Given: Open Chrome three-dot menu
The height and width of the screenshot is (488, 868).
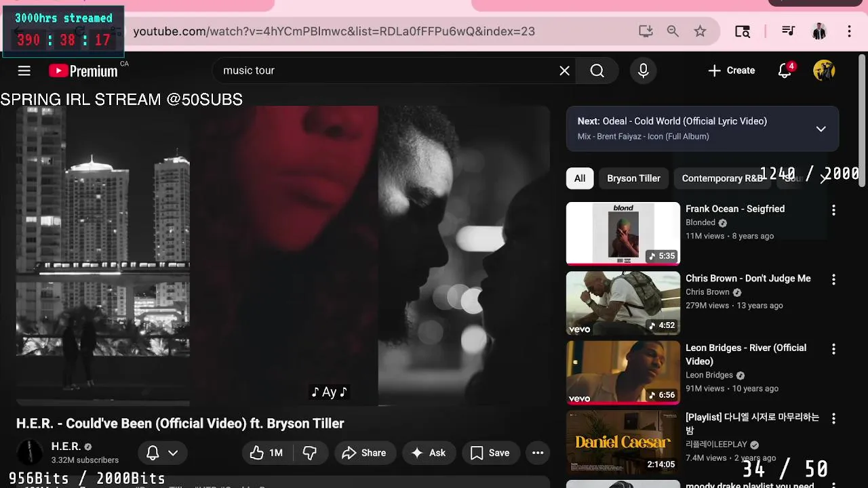Looking at the screenshot, I should (x=849, y=31).
